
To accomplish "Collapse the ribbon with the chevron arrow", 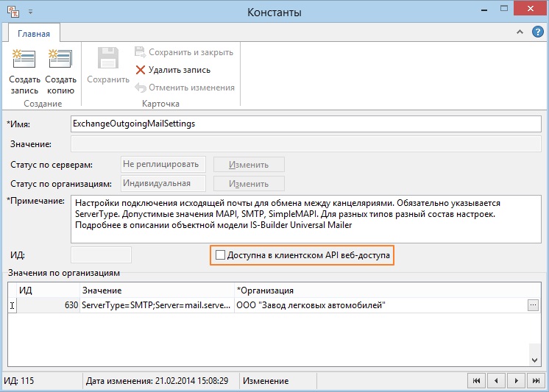I will (520, 32).
